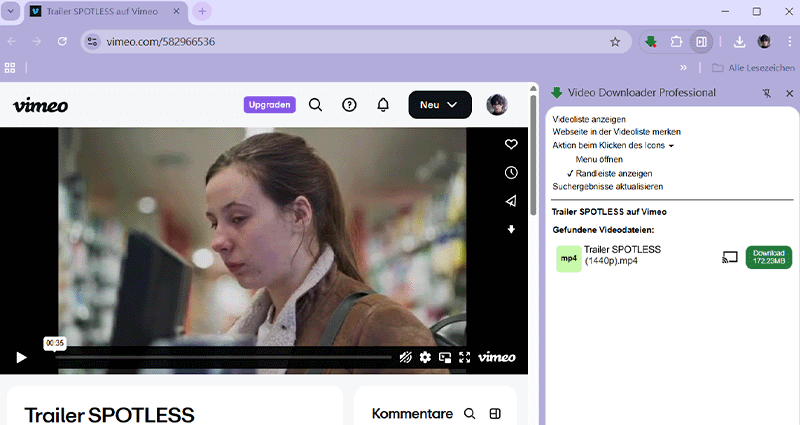Reload the current page

tap(62, 41)
